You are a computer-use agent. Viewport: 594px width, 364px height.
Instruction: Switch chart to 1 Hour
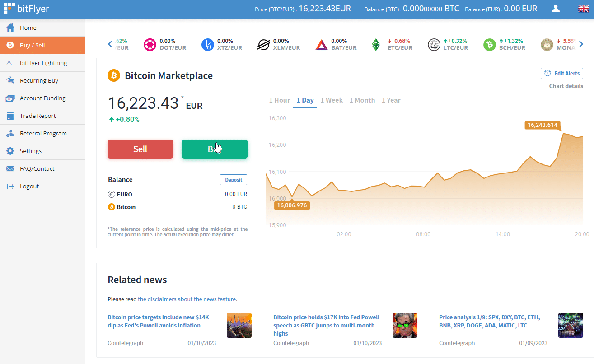280,100
